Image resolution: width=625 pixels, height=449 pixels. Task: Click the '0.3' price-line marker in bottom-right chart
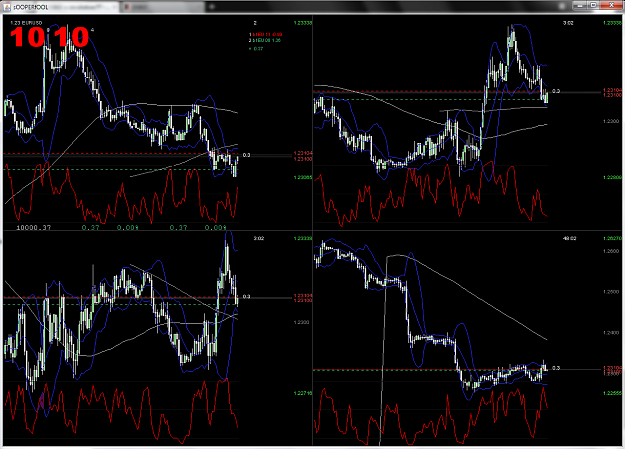(556, 368)
